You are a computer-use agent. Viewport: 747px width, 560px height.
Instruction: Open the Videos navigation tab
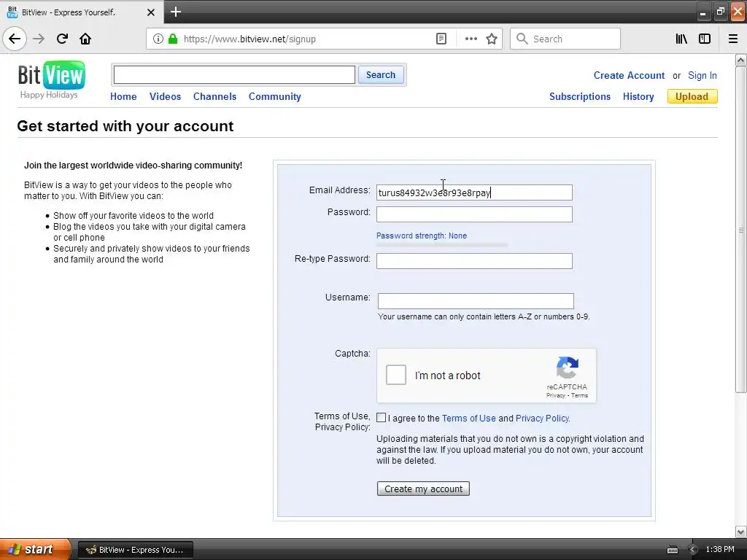pyautogui.click(x=166, y=96)
